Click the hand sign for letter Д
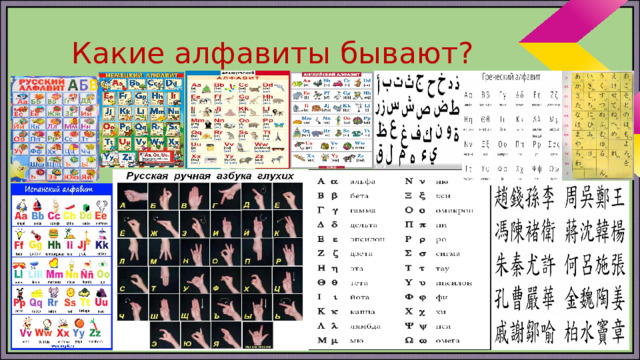 coord(257,197)
